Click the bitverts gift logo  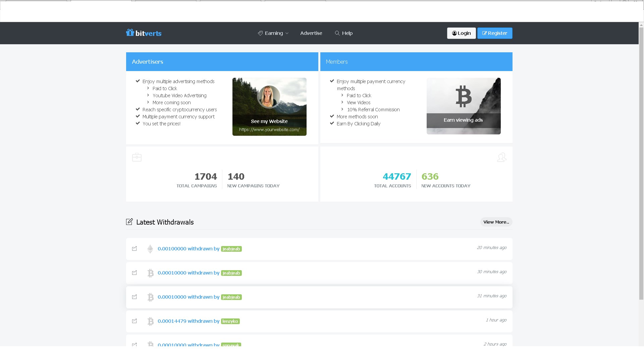[x=130, y=33]
